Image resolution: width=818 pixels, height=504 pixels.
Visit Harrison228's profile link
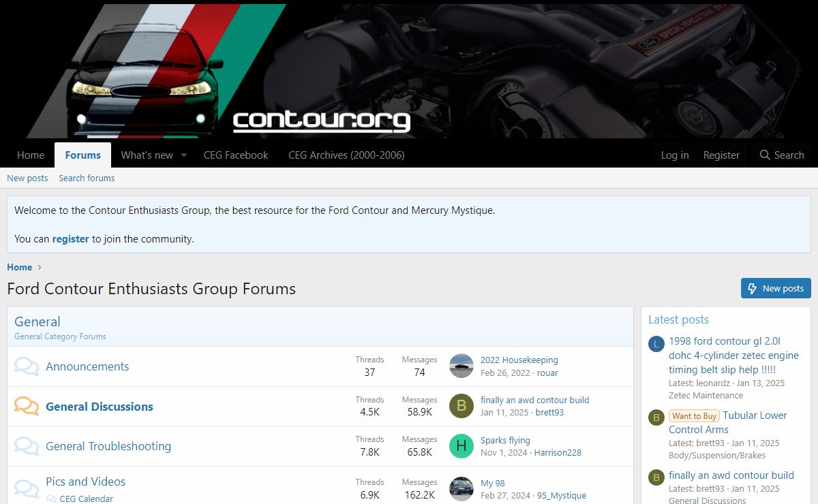(558, 452)
